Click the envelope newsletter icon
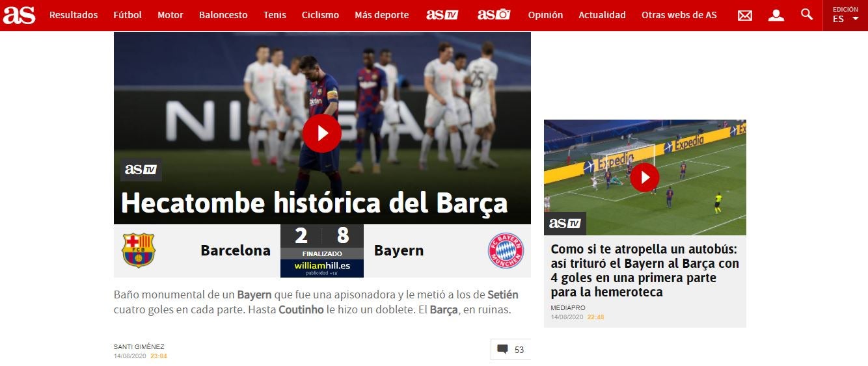Screen dimensions: 868x366 [x=744, y=15]
